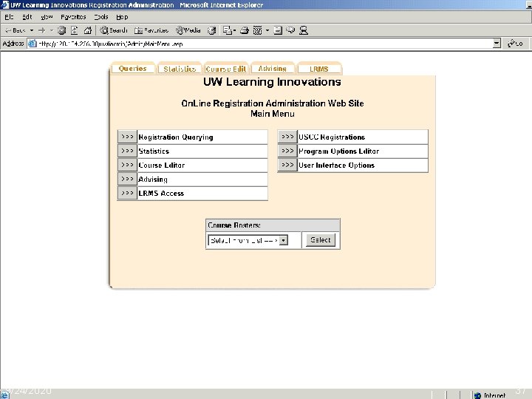Click the Go button beside the address bar
The height and width of the screenshot is (399, 532).
(x=515, y=44)
